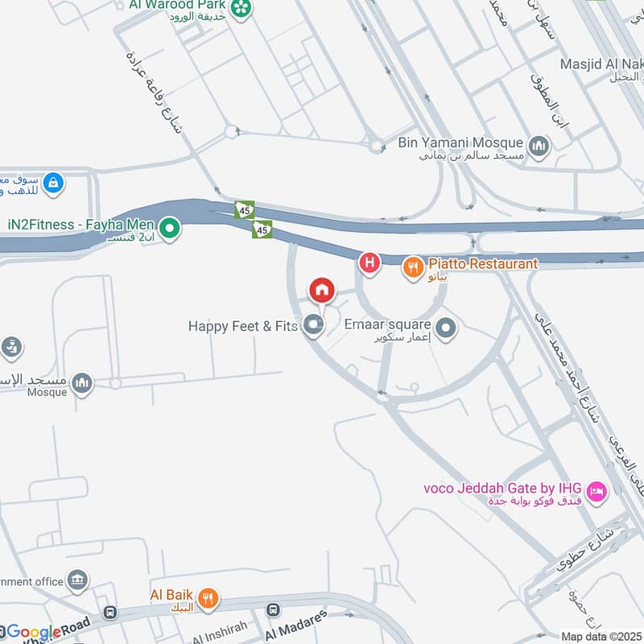The height and width of the screenshot is (644, 644).
Task: Click the bus stop icon near Al Madares
Action: 273,609
